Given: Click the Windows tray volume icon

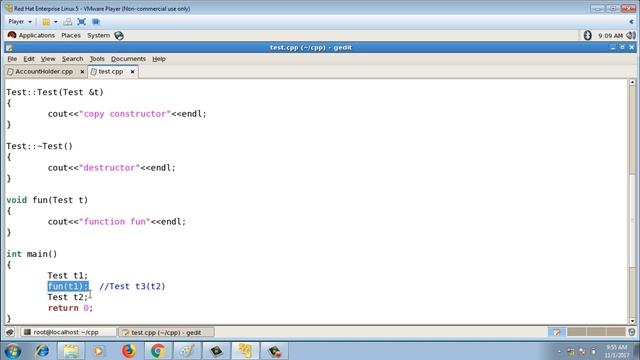Looking at the screenshot, I should (593, 351).
